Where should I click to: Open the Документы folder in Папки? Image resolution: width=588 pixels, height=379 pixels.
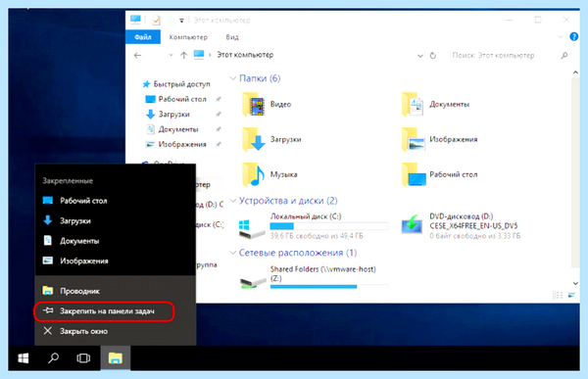click(435, 105)
